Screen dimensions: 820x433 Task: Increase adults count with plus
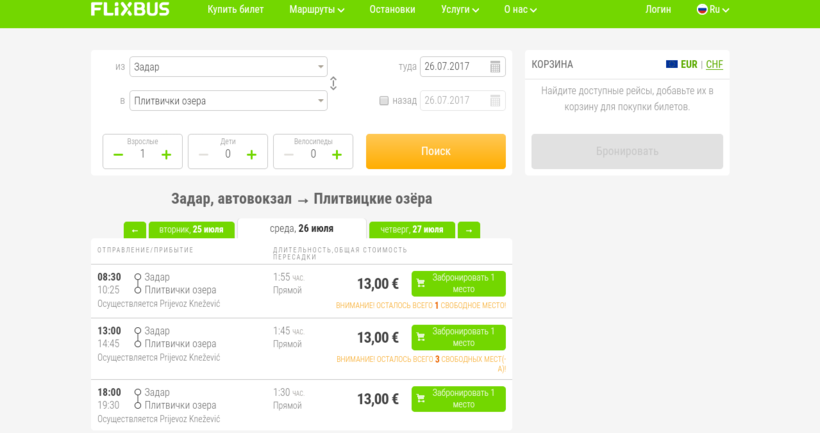166,154
